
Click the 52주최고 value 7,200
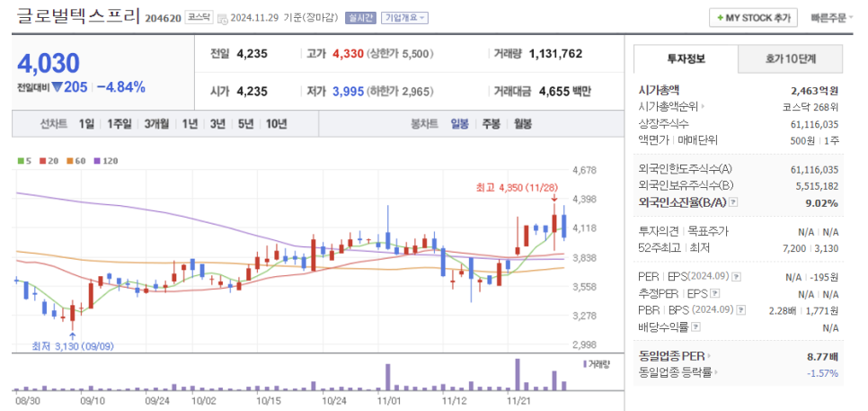coord(795,248)
